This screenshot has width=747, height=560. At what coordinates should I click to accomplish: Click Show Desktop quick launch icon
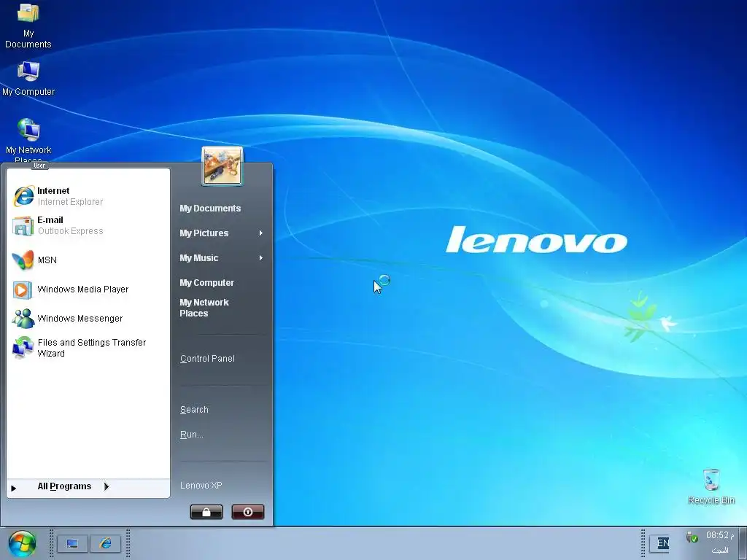(72, 543)
